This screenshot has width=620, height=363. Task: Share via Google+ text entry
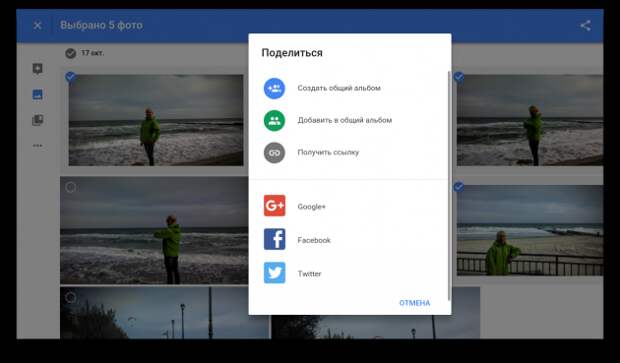pyautogui.click(x=312, y=206)
